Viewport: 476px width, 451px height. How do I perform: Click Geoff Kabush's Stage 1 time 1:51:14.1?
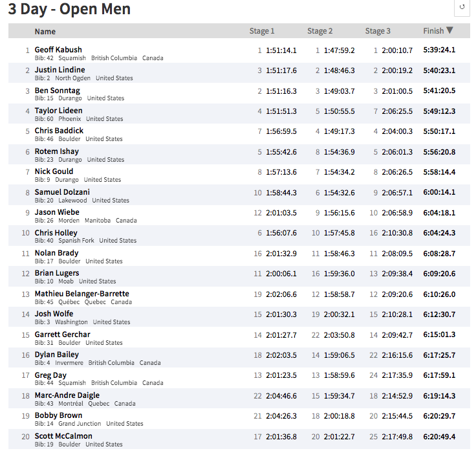[x=281, y=50]
